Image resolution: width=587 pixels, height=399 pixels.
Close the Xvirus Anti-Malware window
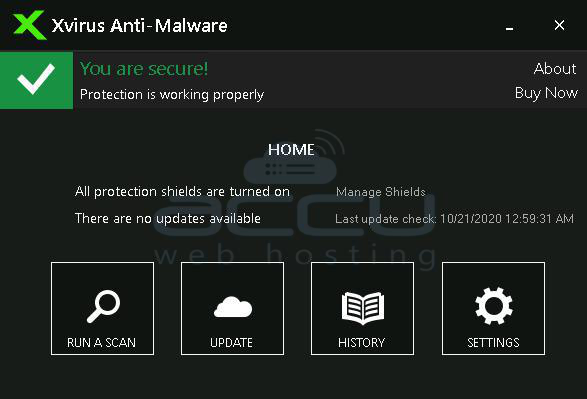(x=559, y=25)
